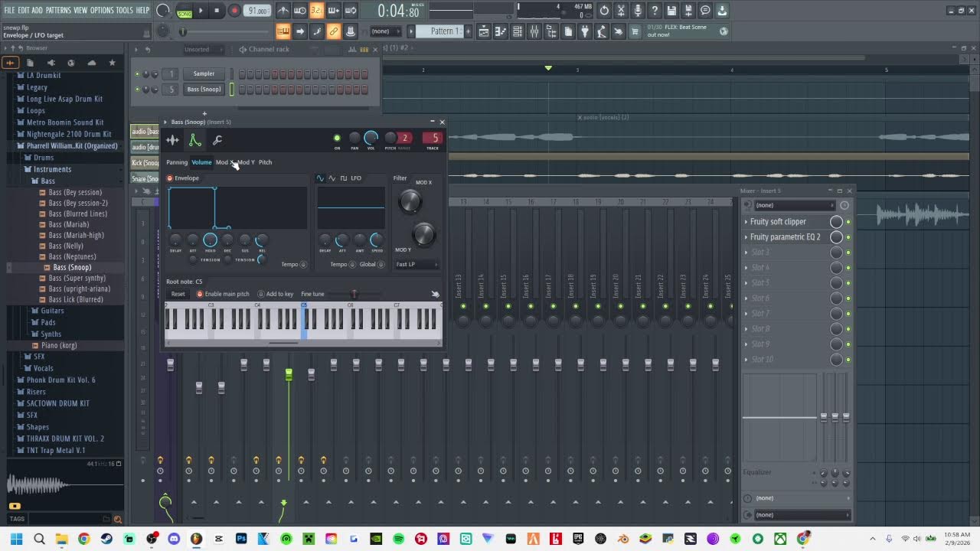980x551 pixels.
Task: Expand the Guitars folder in browser
Action: pyautogui.click(x=52, y=311)
